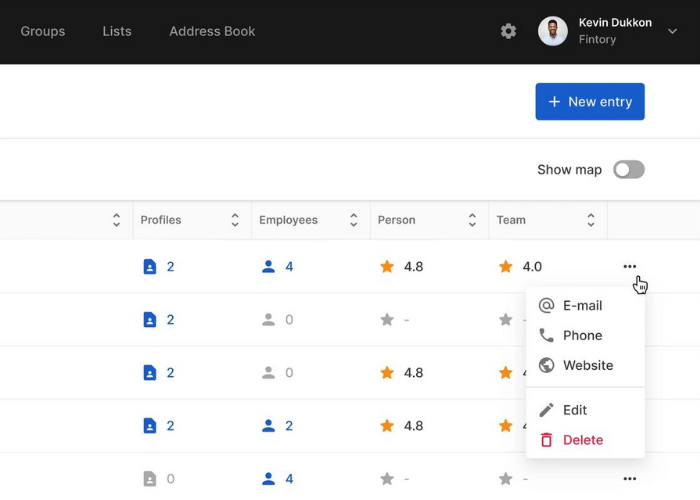The height and width of the screenshot is (500, 700).
Task: Go to the Address Book tab
Action: [x=212, y=31]
